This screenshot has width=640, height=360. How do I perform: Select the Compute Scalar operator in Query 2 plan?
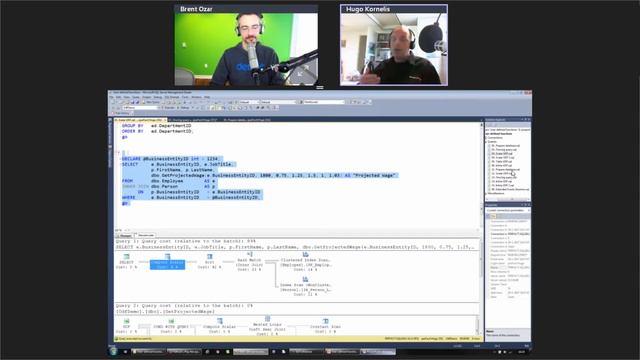pyautogui.click(x=220, y=326)
